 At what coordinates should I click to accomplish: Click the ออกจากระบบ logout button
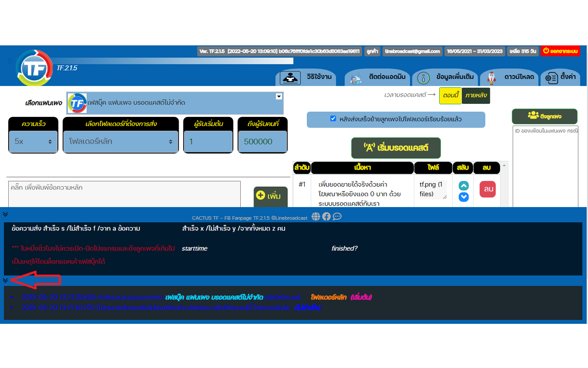pyautogui.click(x=560, y=51)
